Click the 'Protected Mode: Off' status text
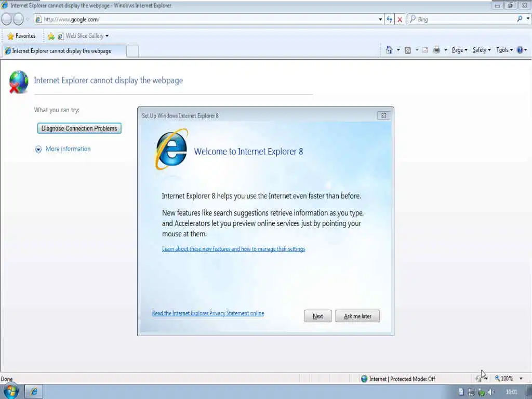This screenshot has width=532, height=399. click(413, 379)
